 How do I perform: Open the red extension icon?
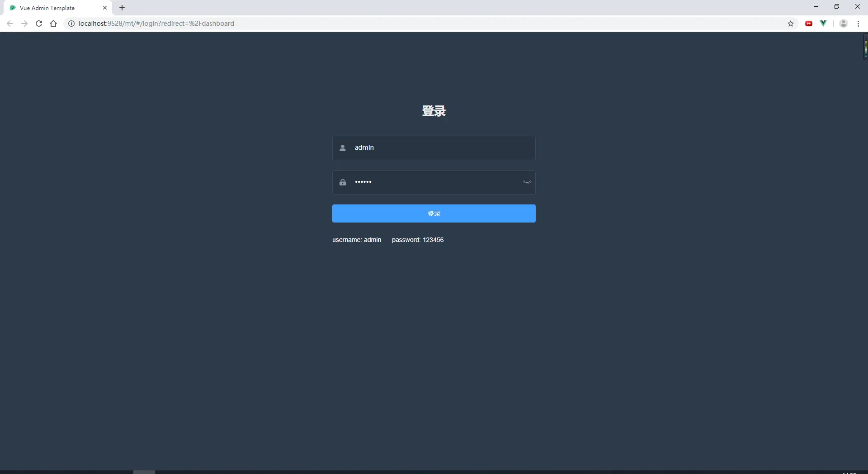click(x=809, y=24)
